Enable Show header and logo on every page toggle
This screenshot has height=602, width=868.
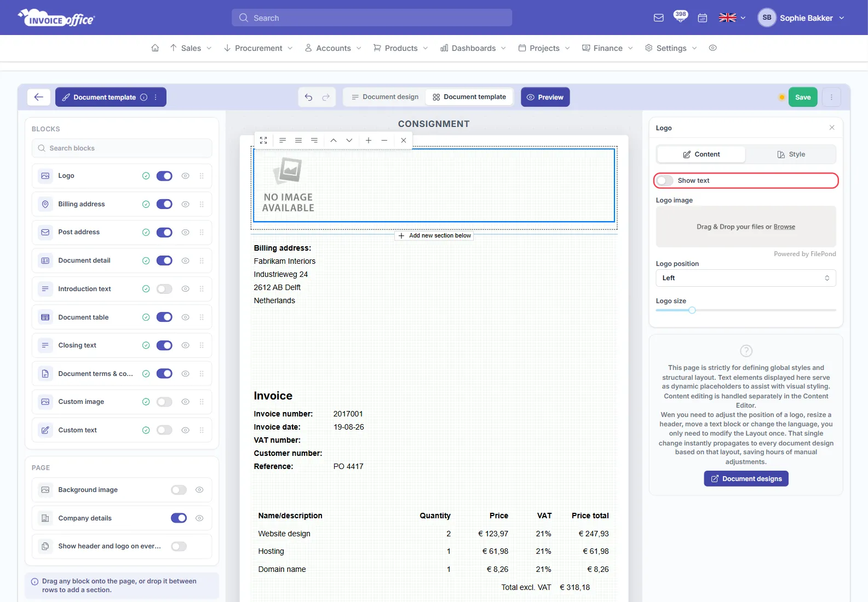(179, 546)
